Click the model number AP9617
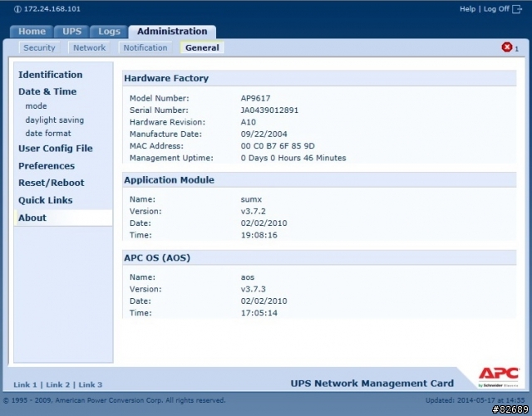 (255, 98)
